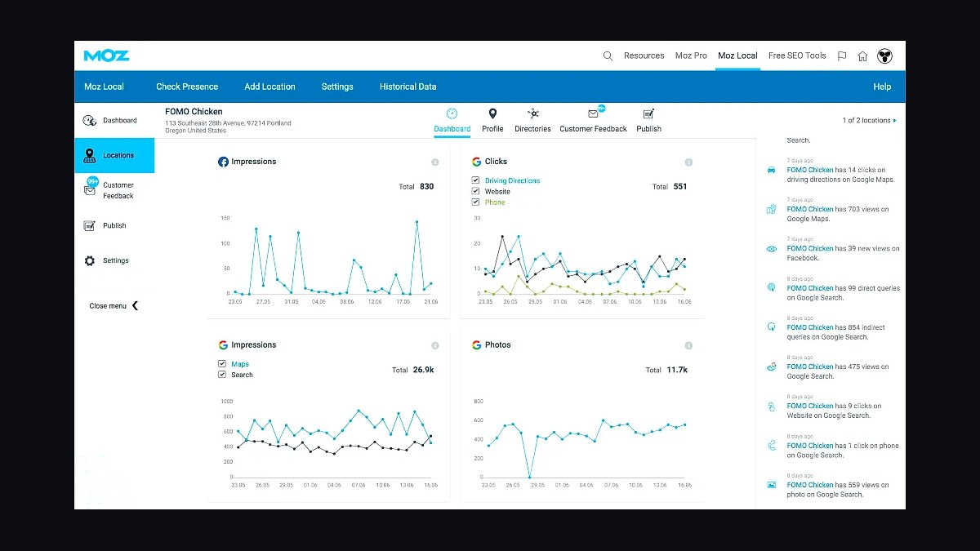Click icon beside 99 direct queries activity
The height and width of the screenshot is (551, 980).
(x=771, y=288)
